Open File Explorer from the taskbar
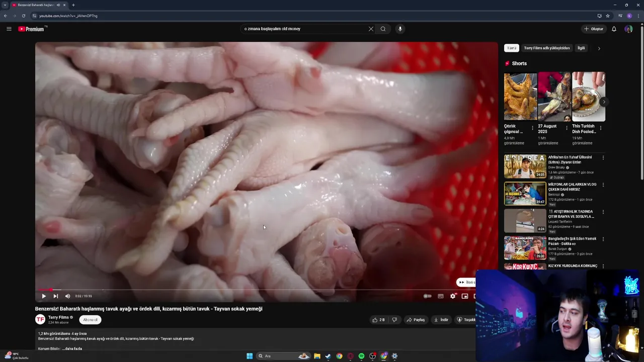The height and width of the screenshot is (362, 644). pyautogui.click(x=317, y=356)
